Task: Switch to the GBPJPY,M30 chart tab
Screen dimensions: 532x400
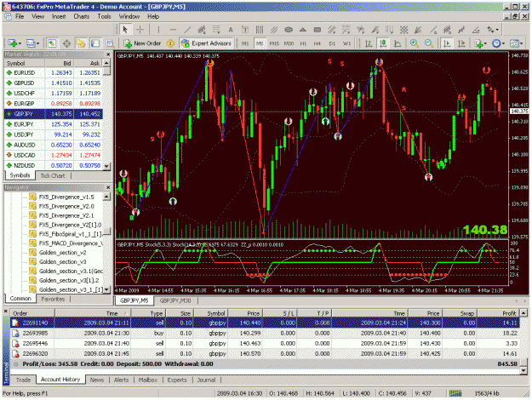Action: click(x=175, y=300)
